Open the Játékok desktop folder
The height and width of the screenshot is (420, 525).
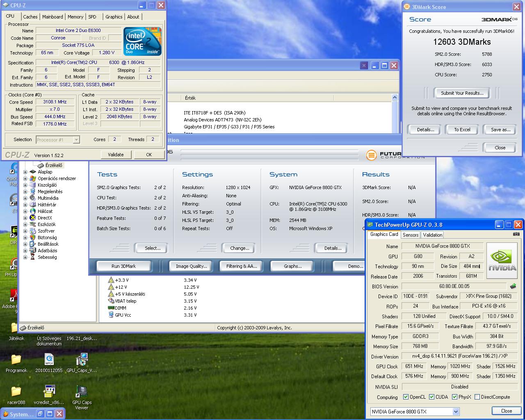coord(16,327)
